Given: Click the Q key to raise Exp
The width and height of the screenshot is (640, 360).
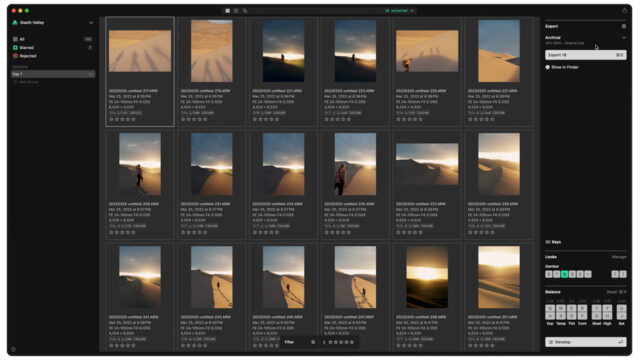Looking at the screenshot, I should point(550,308).
